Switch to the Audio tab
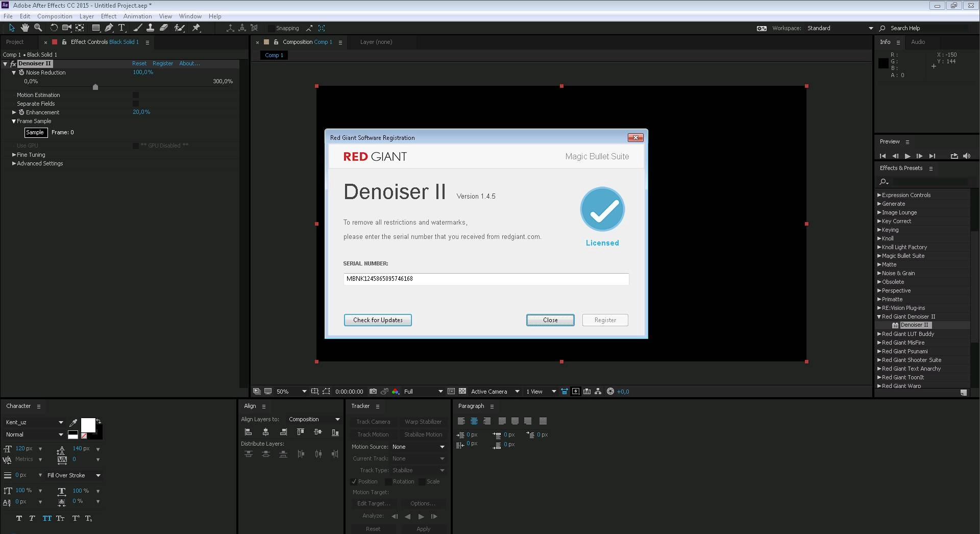The width and height of the screenshot is (980, 534). coord(918,42)
